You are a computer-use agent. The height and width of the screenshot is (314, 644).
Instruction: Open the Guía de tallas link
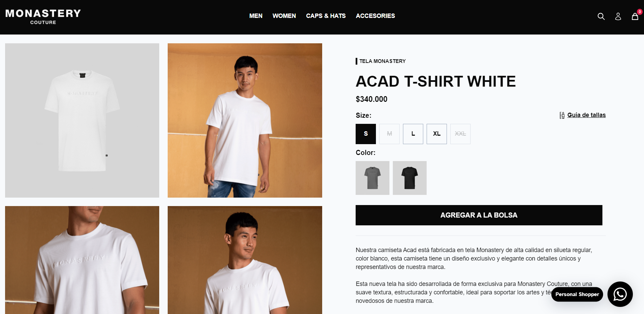click(587, 115)
